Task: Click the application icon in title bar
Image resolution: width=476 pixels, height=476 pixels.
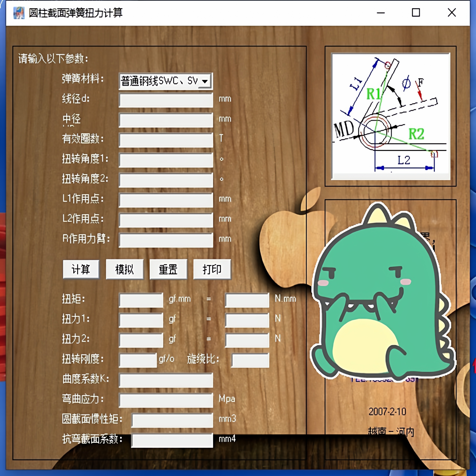Action: click(19, 13)
